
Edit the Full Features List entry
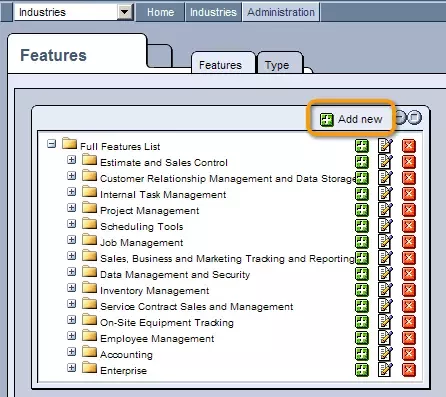click(385, 146)
